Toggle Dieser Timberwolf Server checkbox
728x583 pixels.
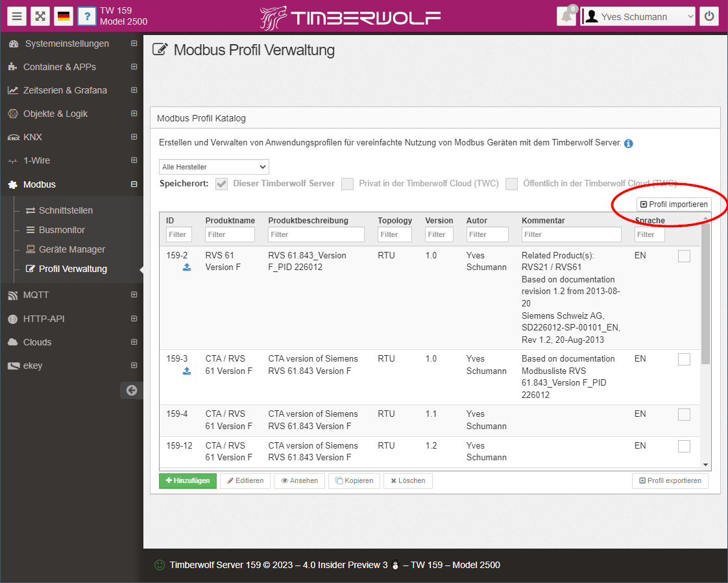coord(221,184)
